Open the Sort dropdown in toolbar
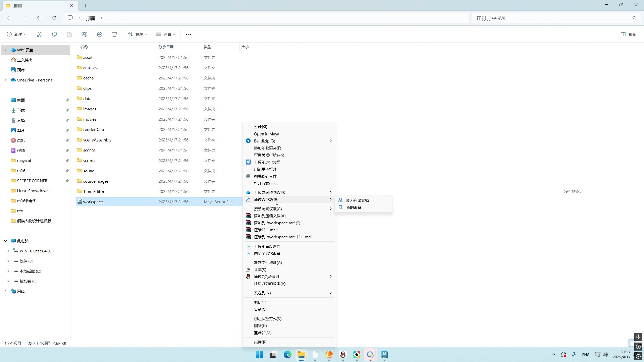Image resolution: width=644 pixels, height=362 pixels. (x=137, y=34)
